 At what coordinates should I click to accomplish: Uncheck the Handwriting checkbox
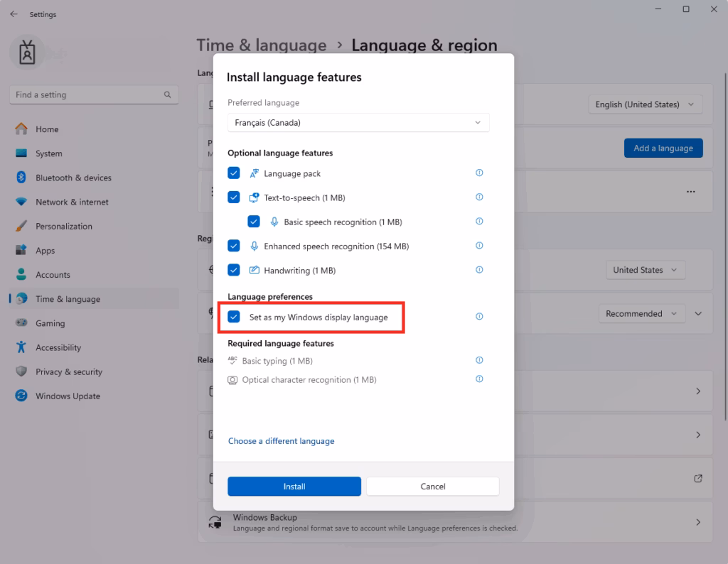click(x=233, y=269)
